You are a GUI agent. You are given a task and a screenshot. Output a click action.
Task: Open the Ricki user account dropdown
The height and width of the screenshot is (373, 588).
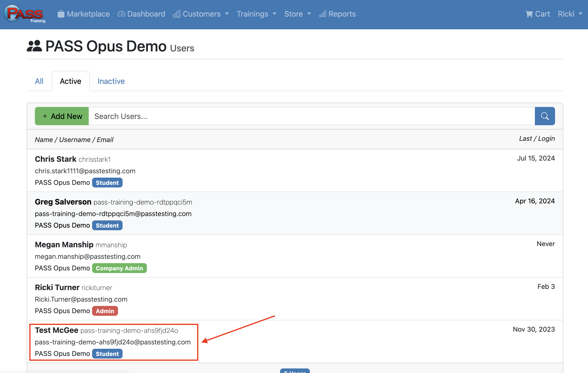570,14
